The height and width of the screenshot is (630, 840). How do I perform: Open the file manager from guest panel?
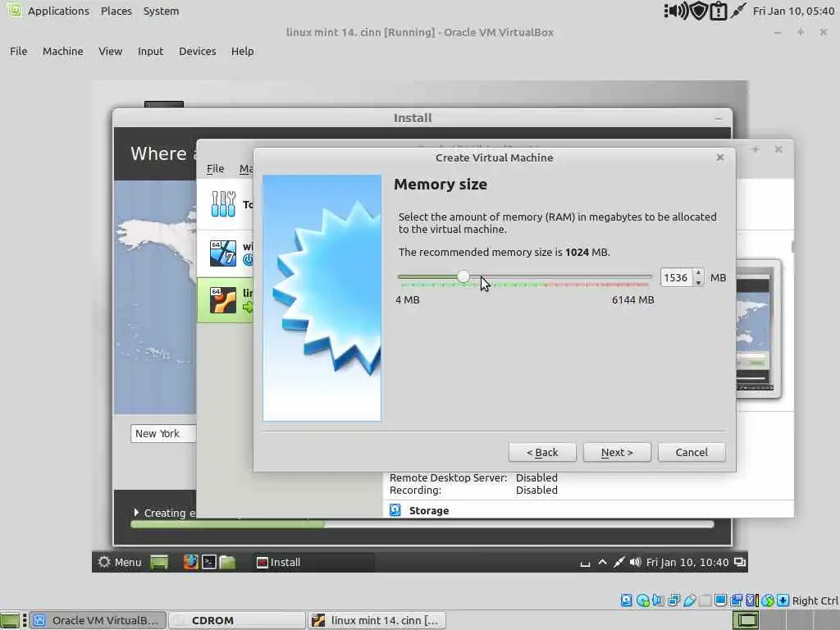click(x=227, y=562)
